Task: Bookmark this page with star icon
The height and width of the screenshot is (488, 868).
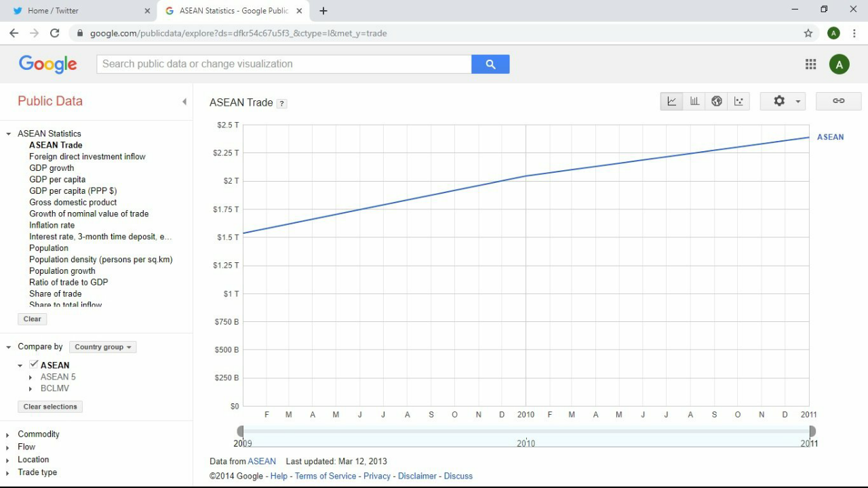Action: [808, 33]
